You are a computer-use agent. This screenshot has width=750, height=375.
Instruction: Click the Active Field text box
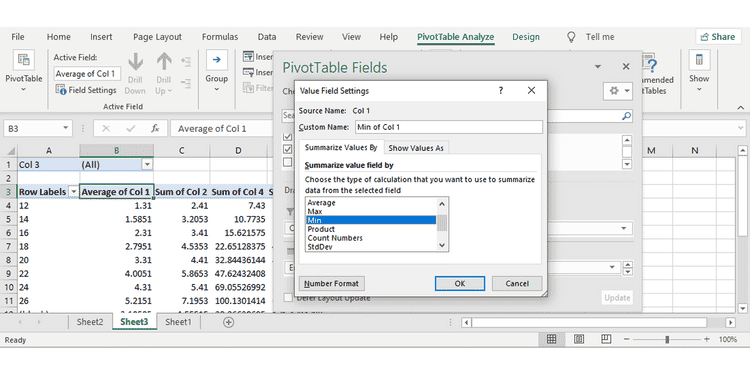coord(87,74)
